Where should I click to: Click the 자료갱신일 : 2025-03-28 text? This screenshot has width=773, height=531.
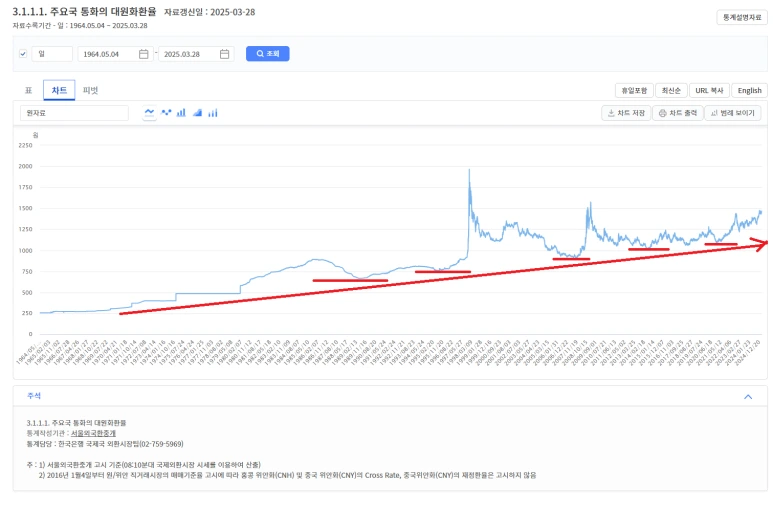pos(210,12)
